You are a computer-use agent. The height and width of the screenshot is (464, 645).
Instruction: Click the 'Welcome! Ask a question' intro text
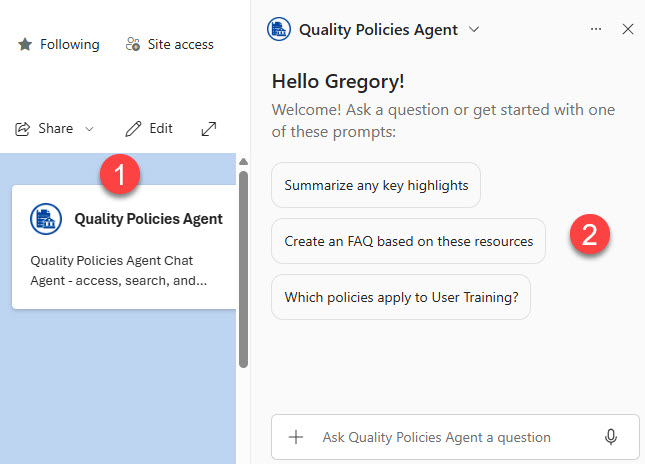443,121
